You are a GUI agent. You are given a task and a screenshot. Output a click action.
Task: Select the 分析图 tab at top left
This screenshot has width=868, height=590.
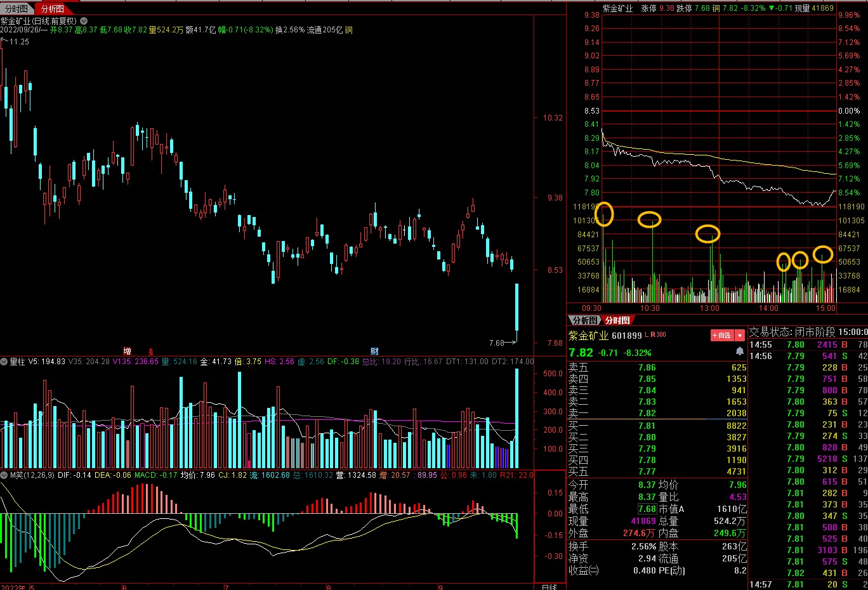point(53,9)
